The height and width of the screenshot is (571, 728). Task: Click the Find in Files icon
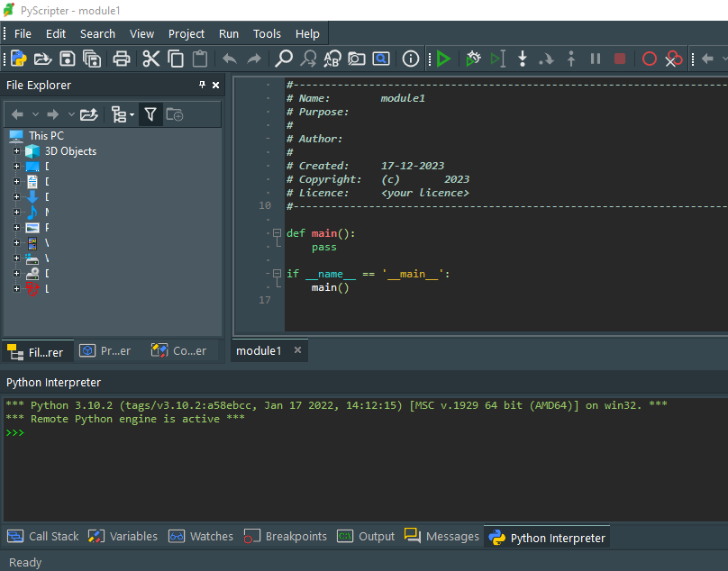(x=357, y=59)
